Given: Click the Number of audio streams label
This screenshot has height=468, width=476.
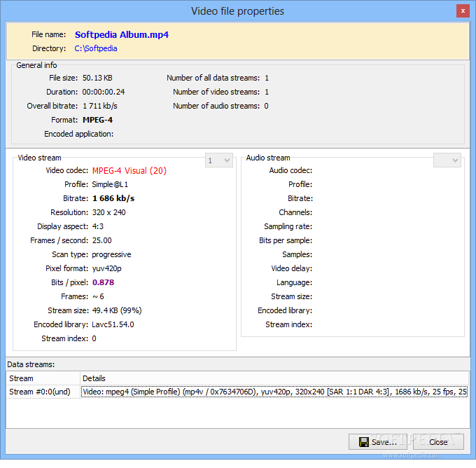Looking at the screenshot, I should [216, 106].
